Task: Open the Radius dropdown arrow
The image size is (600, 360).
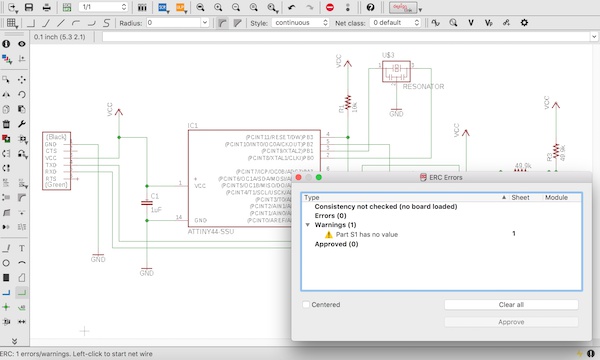Action: click(205, 23)
